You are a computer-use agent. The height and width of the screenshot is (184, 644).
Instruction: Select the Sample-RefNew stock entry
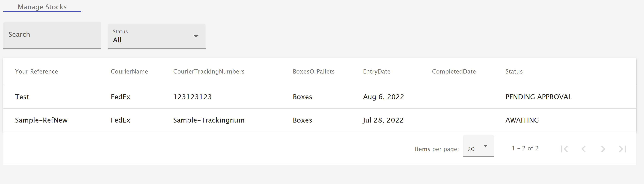pyautogui.click(x=41, y=120)
